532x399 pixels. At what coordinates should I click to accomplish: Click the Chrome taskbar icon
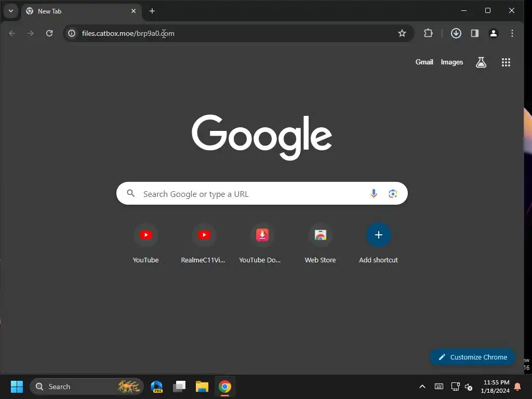pos(224,387)
